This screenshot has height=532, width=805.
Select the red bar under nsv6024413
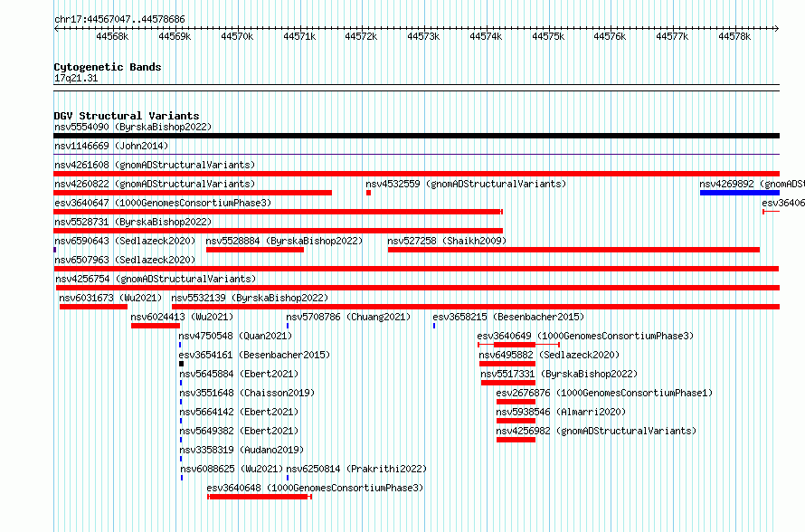[x=156, y=326]
